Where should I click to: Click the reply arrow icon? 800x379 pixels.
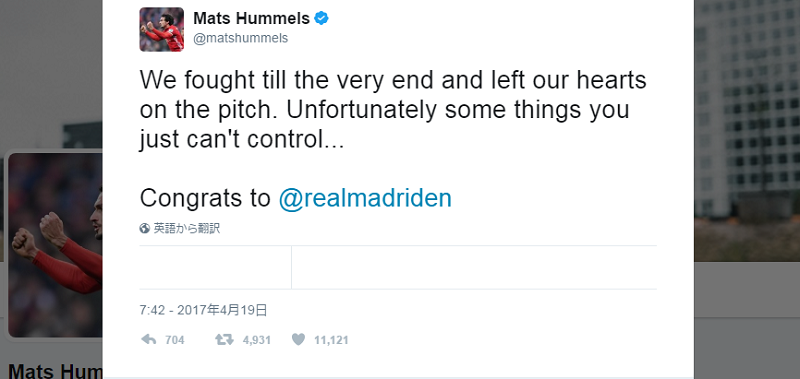coord(148,340)
